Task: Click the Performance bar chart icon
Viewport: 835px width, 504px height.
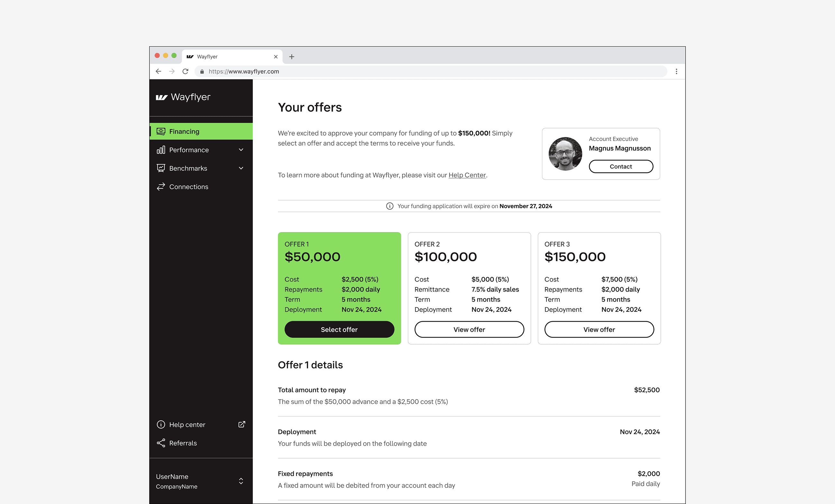Action: point(161,150)
